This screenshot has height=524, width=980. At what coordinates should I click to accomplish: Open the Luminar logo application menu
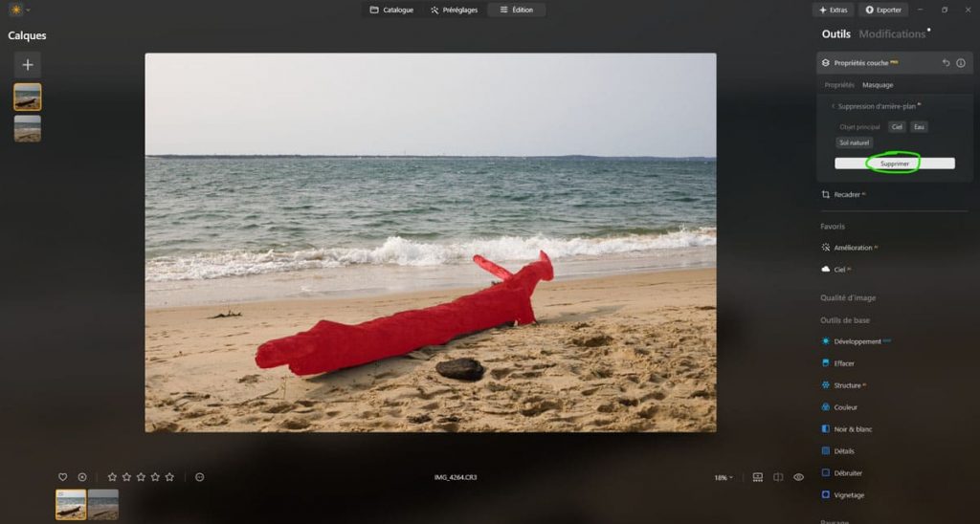[18, 10]
